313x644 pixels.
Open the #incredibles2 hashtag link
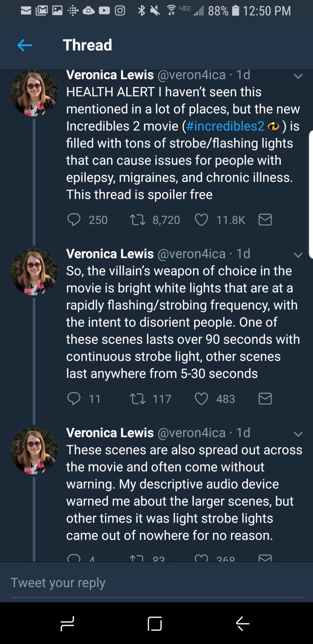pos(225,126)
